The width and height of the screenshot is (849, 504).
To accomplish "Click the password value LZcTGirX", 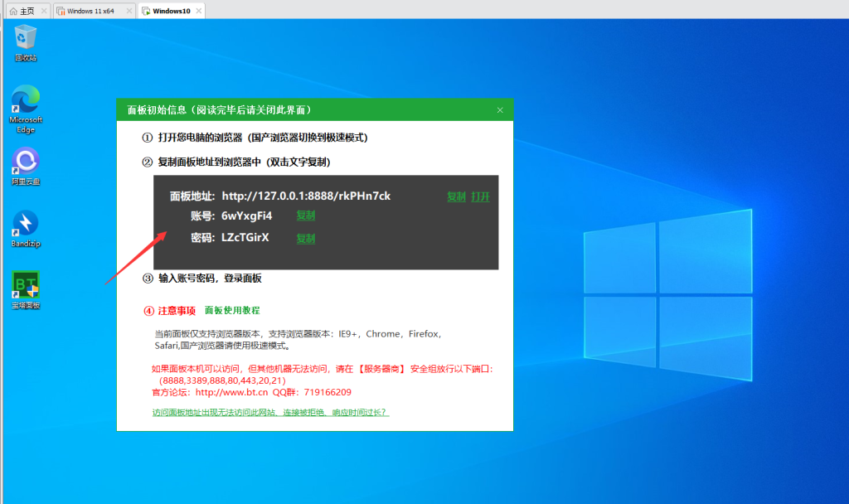I will tap(245, 238).
